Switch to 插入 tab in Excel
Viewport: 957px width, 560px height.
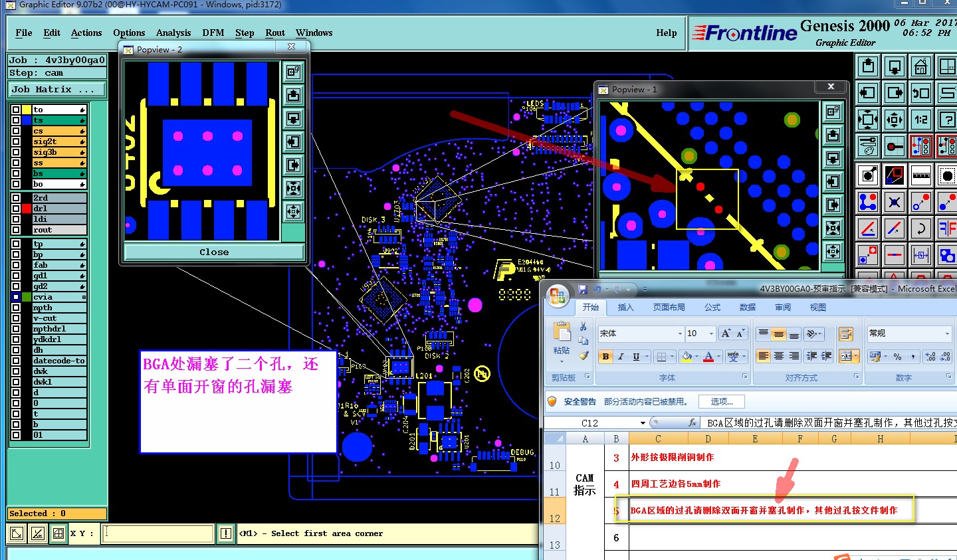point(626,307)
